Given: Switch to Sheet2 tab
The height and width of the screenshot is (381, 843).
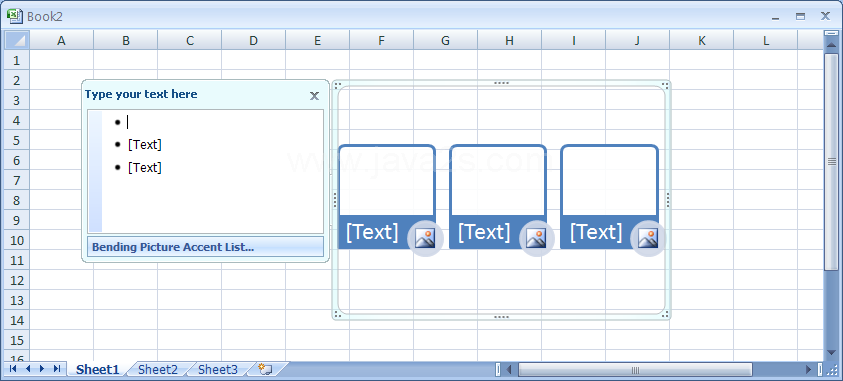Looking at the screenshot, I should click(158, 369).
